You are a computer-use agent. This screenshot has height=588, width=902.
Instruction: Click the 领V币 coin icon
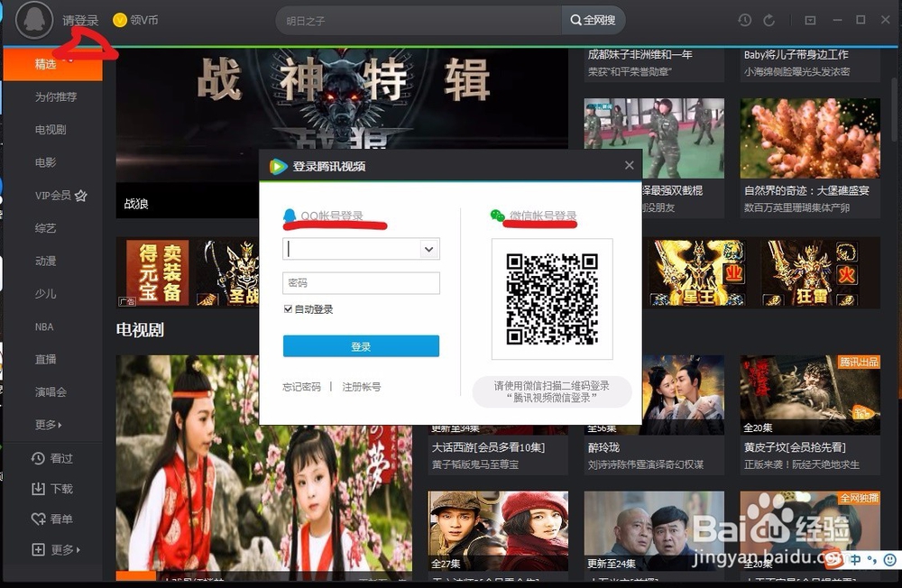coord(120,20)
